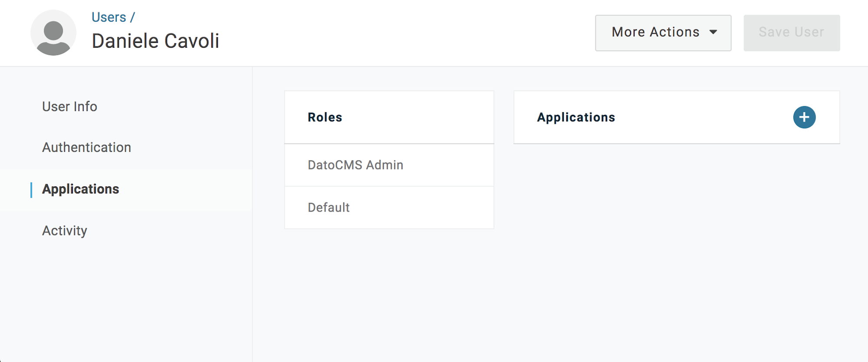Expand the More Actions caret arrow
868x362 pixels.
point(713,32)
